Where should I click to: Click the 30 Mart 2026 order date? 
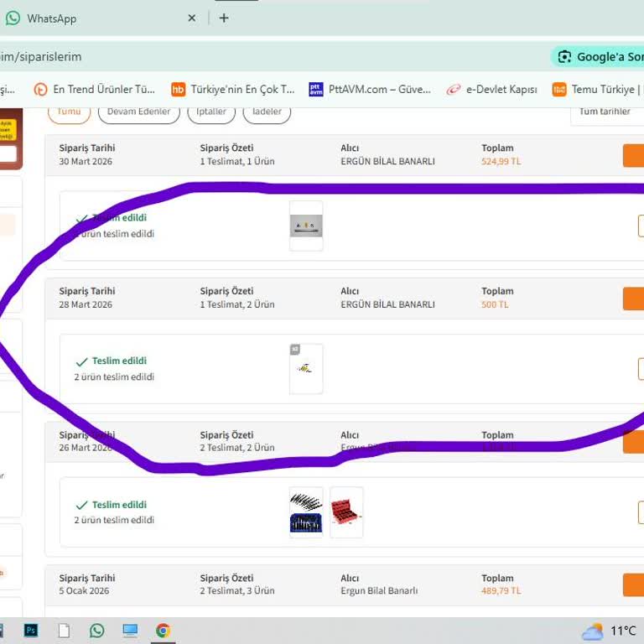(x=86, y=161)
